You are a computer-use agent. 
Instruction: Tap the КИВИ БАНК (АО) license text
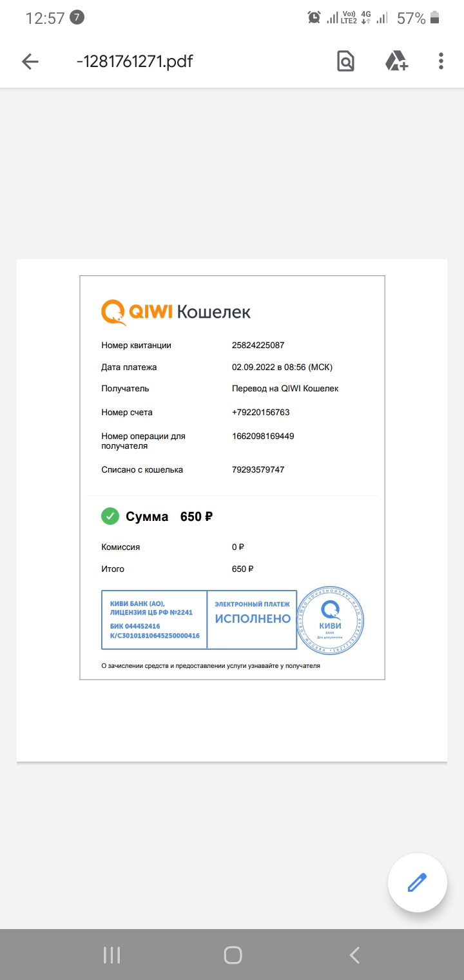coord(151,608)
